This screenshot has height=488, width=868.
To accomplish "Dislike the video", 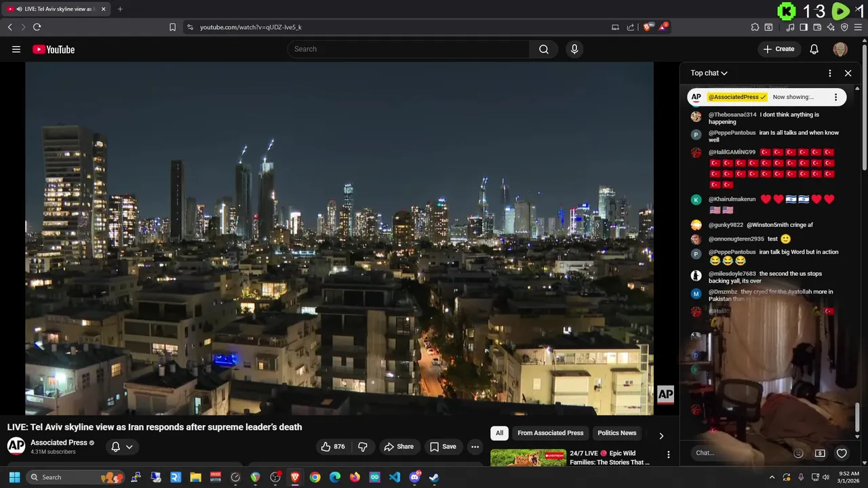I will (x=363, y=447).
